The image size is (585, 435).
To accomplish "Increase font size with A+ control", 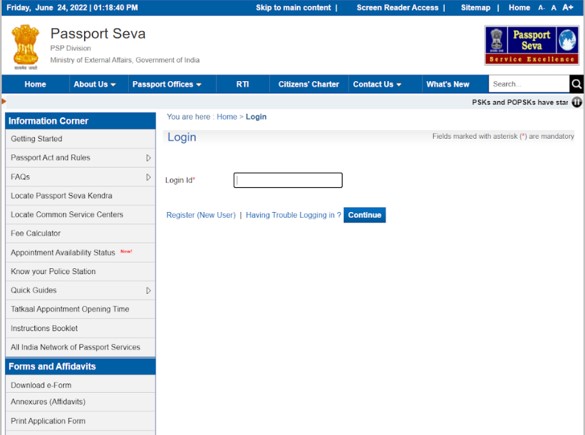I will pos(567,7).
